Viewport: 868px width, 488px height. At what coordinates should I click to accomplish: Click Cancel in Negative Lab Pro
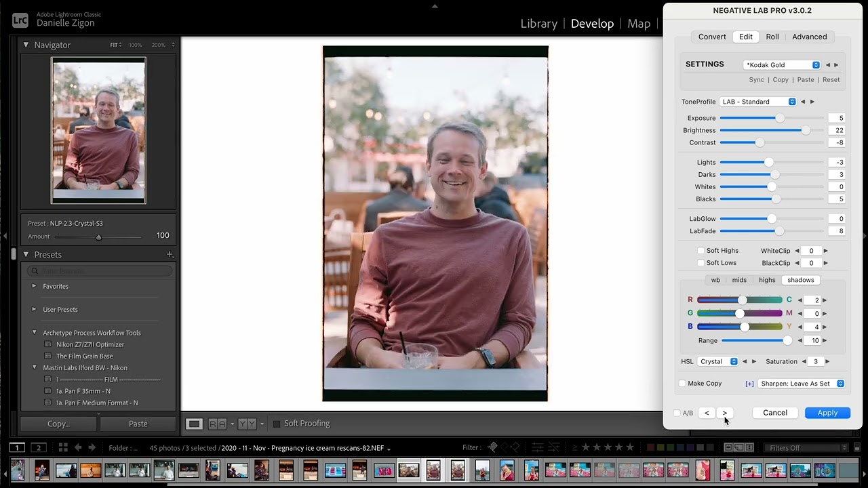click(775, 413)
